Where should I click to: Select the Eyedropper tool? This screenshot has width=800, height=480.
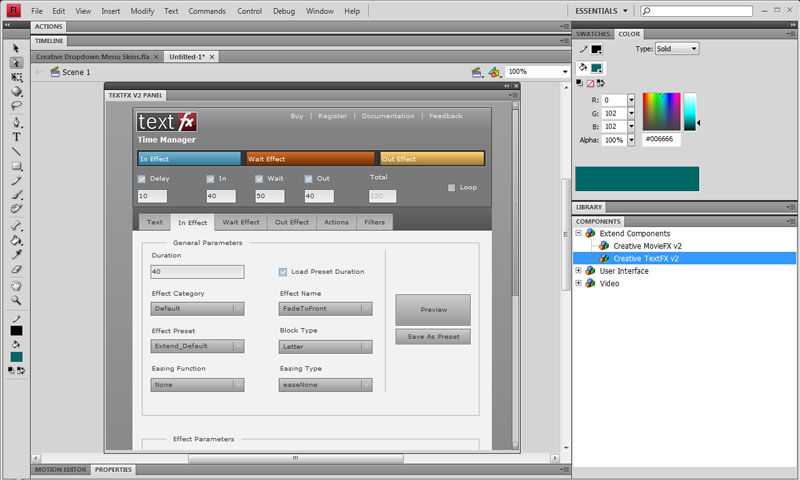[16, 255]
